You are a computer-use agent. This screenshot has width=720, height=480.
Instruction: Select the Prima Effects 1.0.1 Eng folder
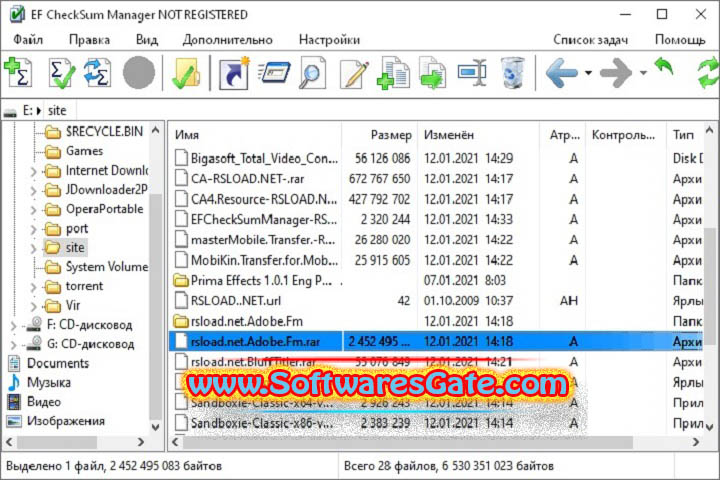tap(436, 280)
